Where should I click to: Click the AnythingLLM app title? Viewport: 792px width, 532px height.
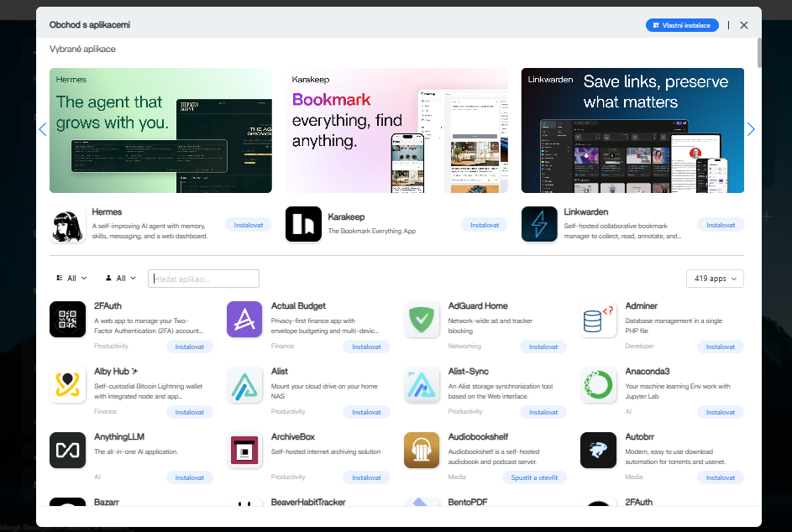[x=119, y=436]
